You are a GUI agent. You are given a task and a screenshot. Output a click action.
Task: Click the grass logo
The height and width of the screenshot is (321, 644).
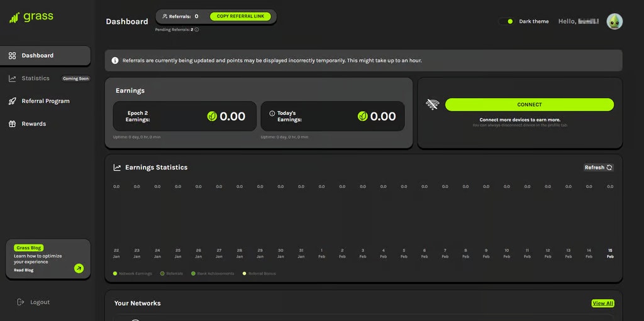click(31, 17)
